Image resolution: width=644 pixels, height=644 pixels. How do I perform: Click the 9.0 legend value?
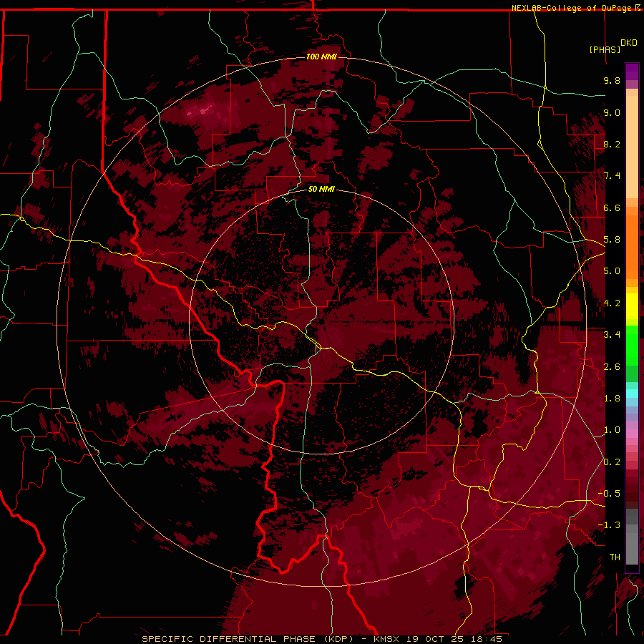(x=612, y=112)
